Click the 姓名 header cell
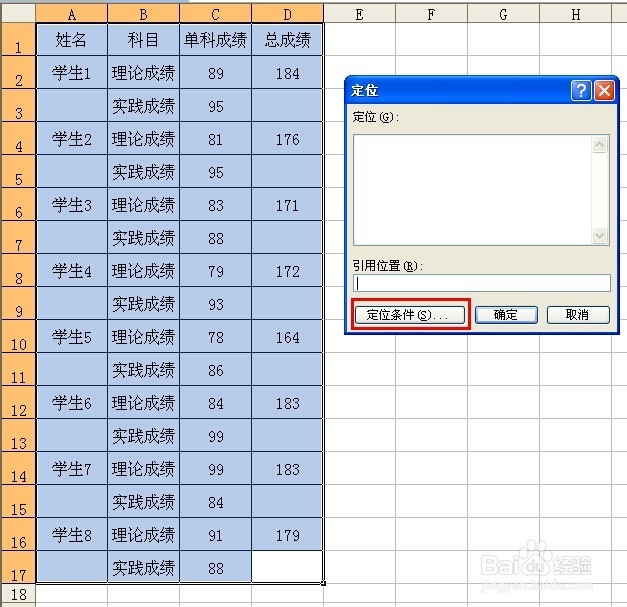Screen dimensions: 627x607 click(x=72, y=40)
